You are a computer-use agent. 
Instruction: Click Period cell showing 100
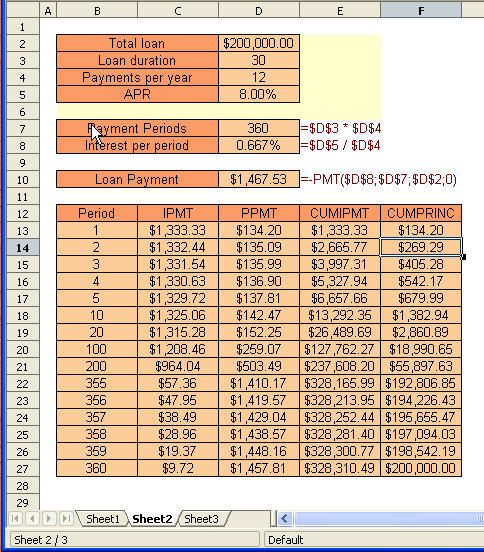coord(97,349)
